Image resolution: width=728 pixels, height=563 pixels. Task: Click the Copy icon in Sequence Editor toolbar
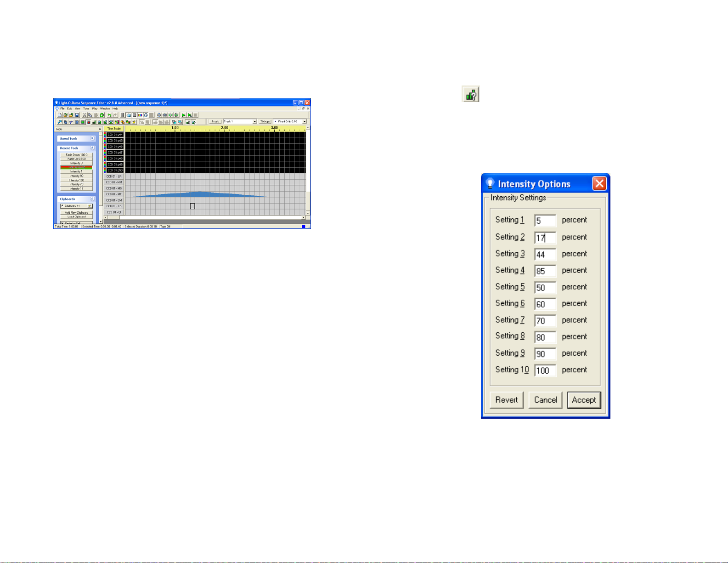(x=90, y=115)
